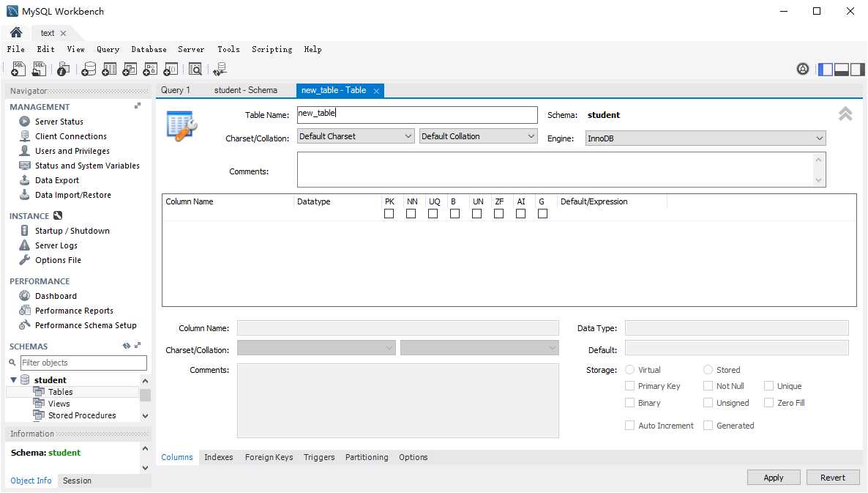
Task: Enable the Auto Increment checkbox
Action: point(630,426)
